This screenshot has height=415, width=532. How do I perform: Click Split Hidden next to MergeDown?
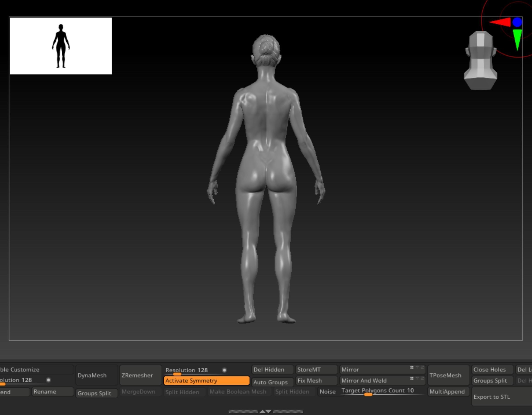(x=185, y=392)
